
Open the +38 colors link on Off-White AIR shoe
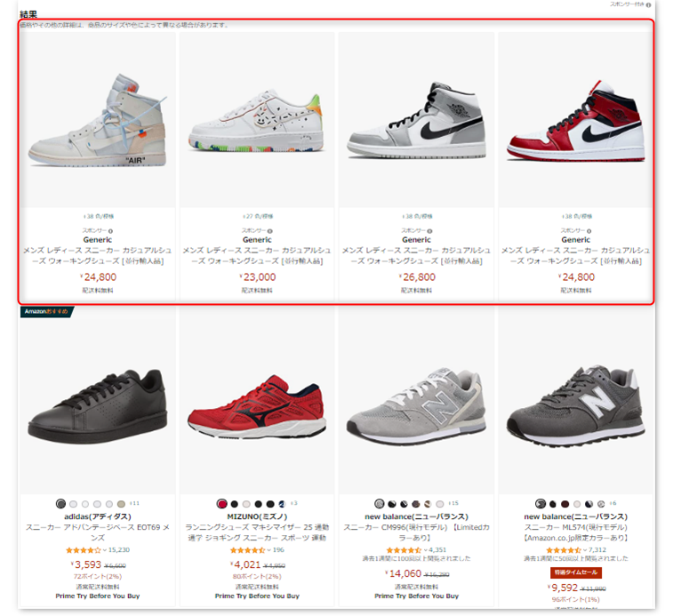click(99, 216)
